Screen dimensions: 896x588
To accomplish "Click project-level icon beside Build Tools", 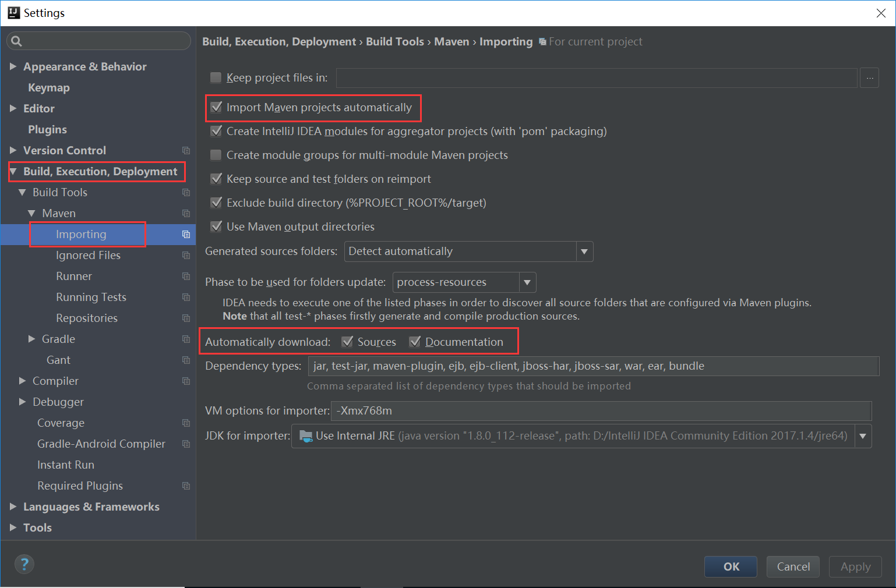I will click(186, 192).
